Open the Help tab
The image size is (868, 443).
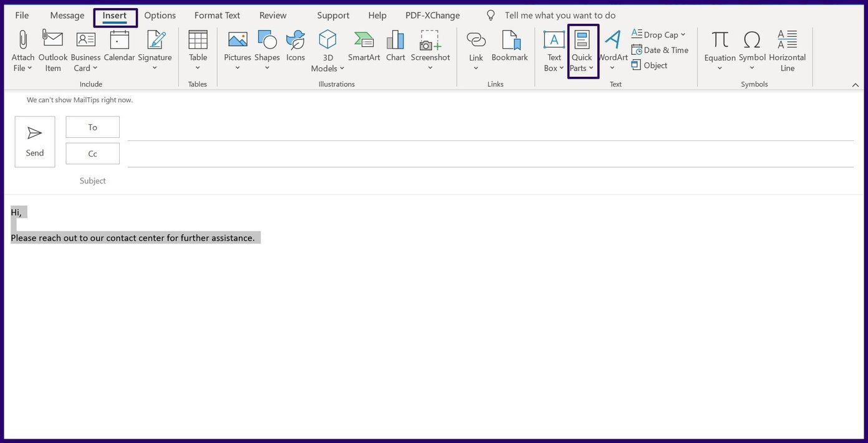pyautogui.click(x=377, y=15)
